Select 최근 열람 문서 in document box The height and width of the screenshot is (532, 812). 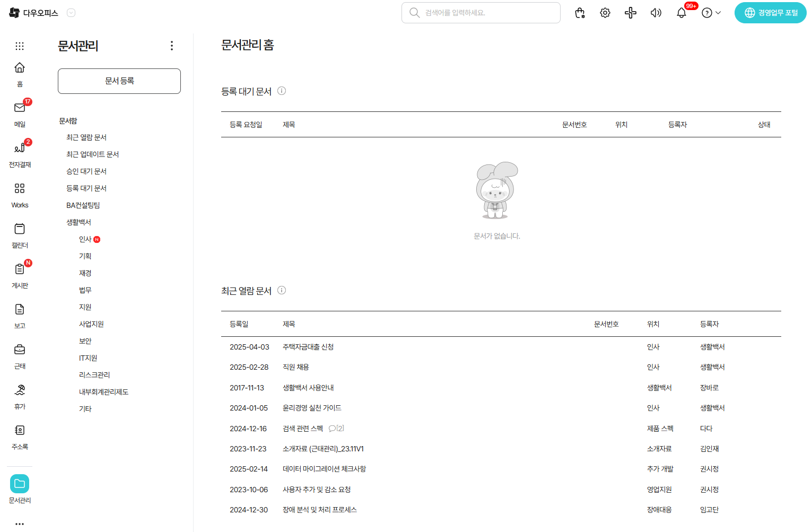[x=86, y=137]
